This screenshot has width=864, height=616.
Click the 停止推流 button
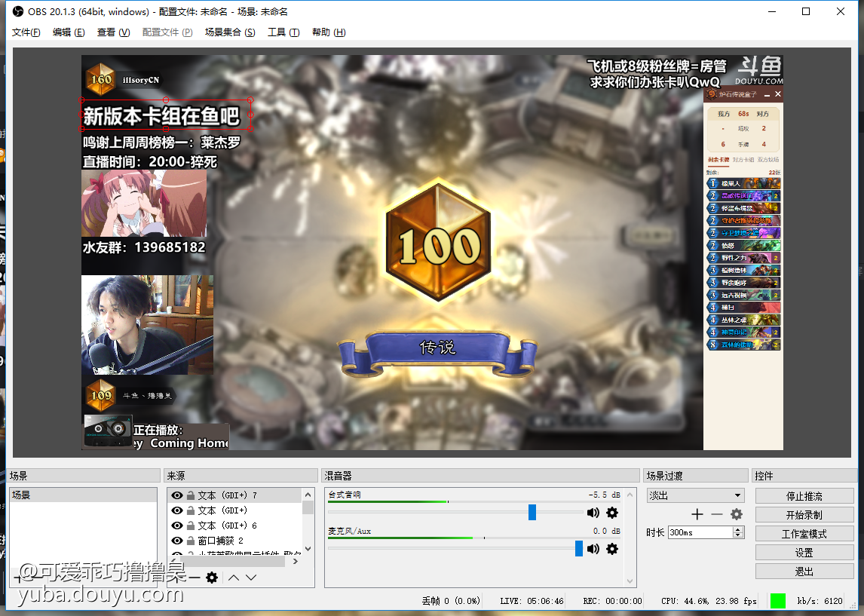point(804,496)
